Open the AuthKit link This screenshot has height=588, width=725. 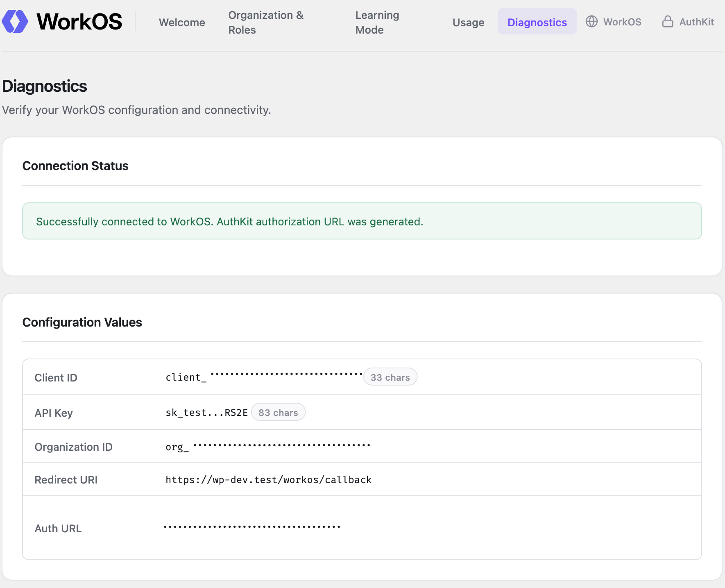(x=688, y=22)
